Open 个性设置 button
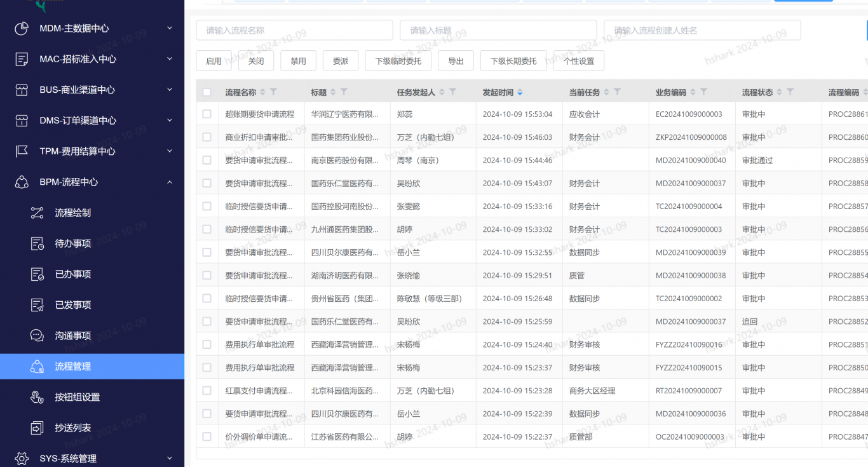Image resolution: width=868 pixels, height=467 pixels. tap(579, 61)
